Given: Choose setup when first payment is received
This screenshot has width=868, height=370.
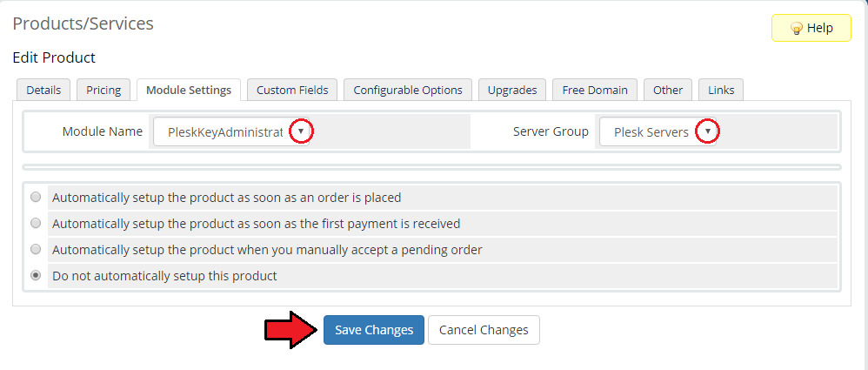Looking at the screenshot, I should tap(36, 223).
